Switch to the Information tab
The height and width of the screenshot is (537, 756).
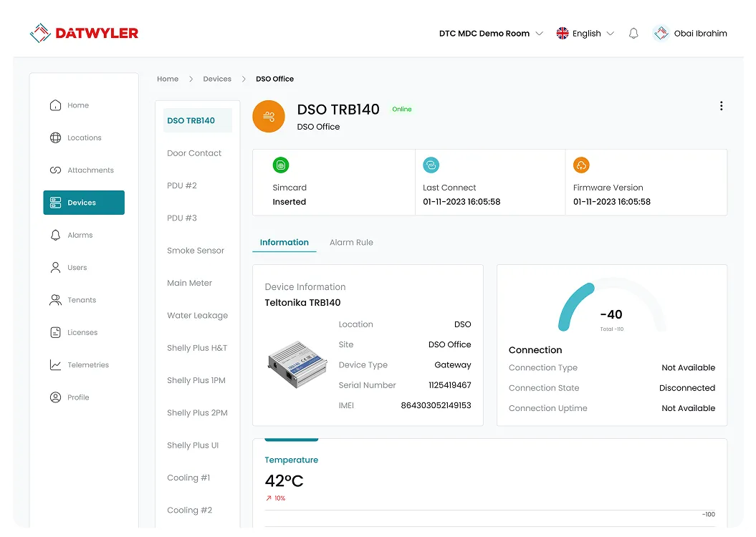[284, 242]
